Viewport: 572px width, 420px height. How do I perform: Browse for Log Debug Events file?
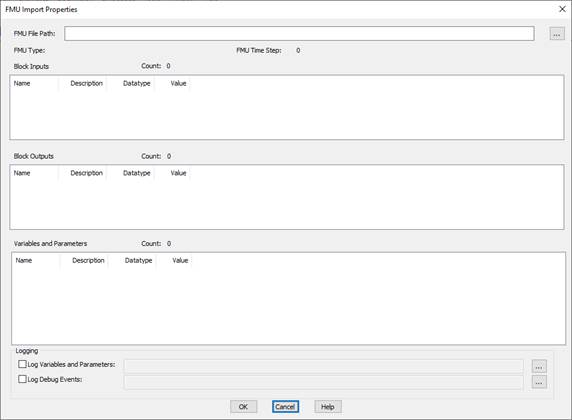[539, 382]
